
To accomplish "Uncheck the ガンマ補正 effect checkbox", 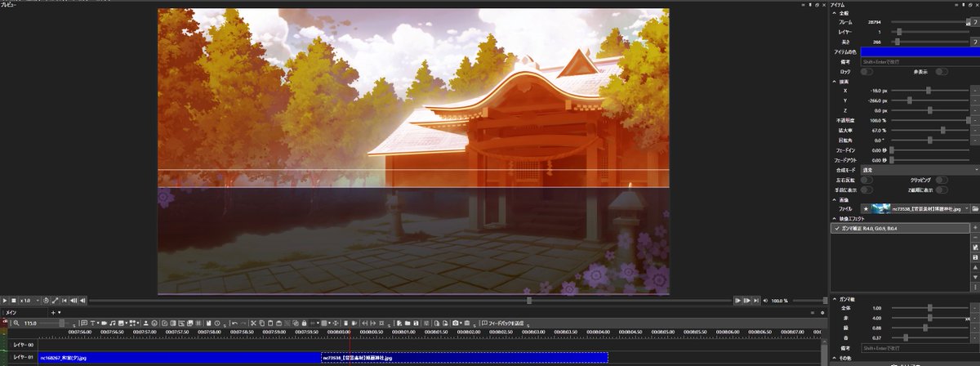I will [x=835, y=229].
